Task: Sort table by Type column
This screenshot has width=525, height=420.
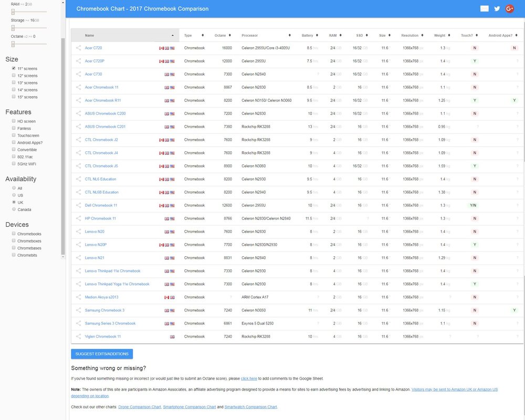Action: [x=194, y=35]
